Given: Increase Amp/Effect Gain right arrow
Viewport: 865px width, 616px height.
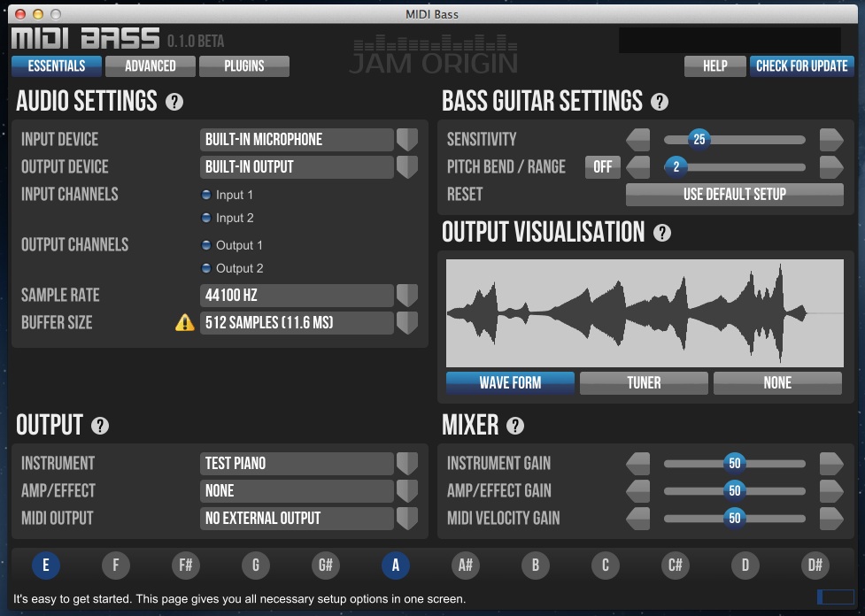Looking at the screenshot, I should click(831, 491).
